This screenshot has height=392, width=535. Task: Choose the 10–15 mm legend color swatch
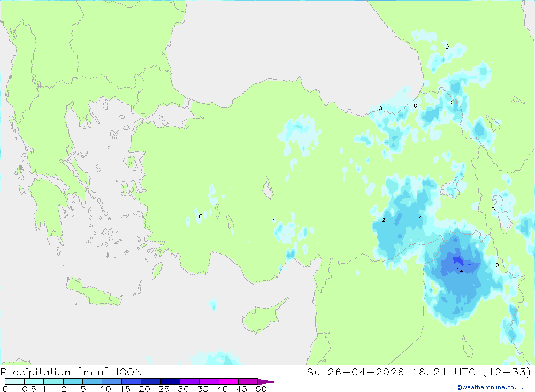tap(112, 381)
